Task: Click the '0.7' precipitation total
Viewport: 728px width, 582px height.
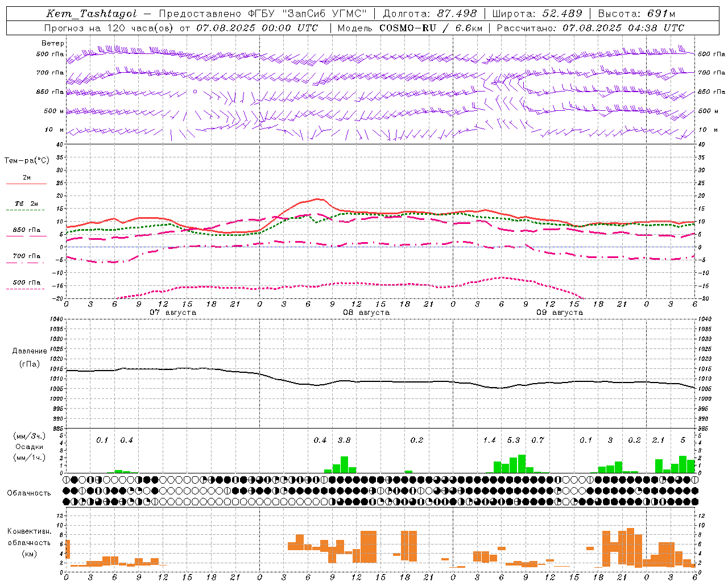Action: 537,440
